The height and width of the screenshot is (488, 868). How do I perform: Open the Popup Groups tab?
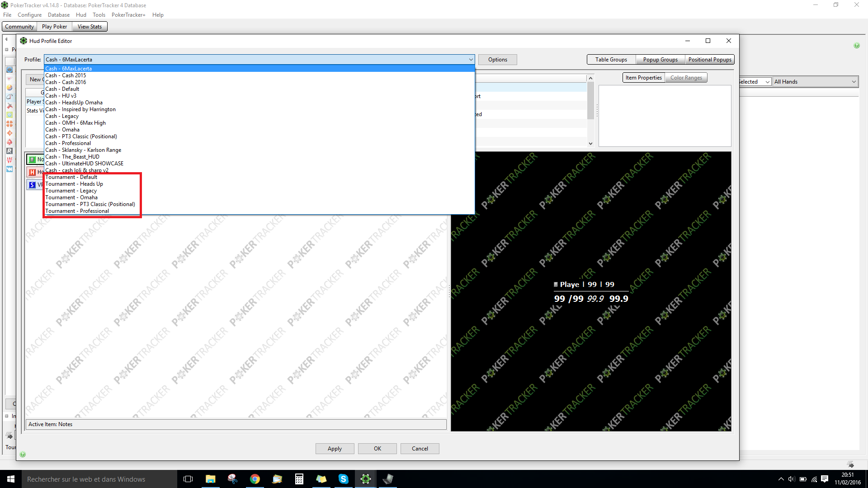[660, 60]
